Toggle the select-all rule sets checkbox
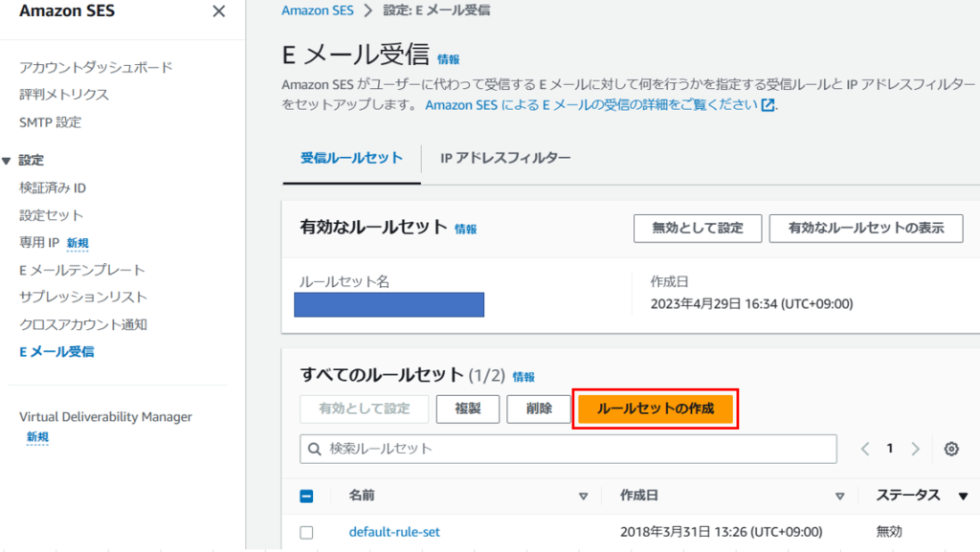 tap(306, 497)
